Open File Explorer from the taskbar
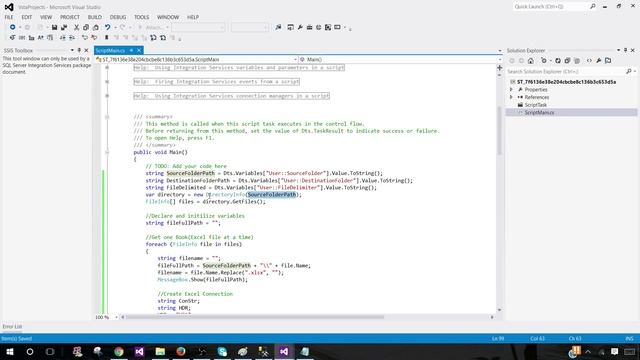 point(160,351)
